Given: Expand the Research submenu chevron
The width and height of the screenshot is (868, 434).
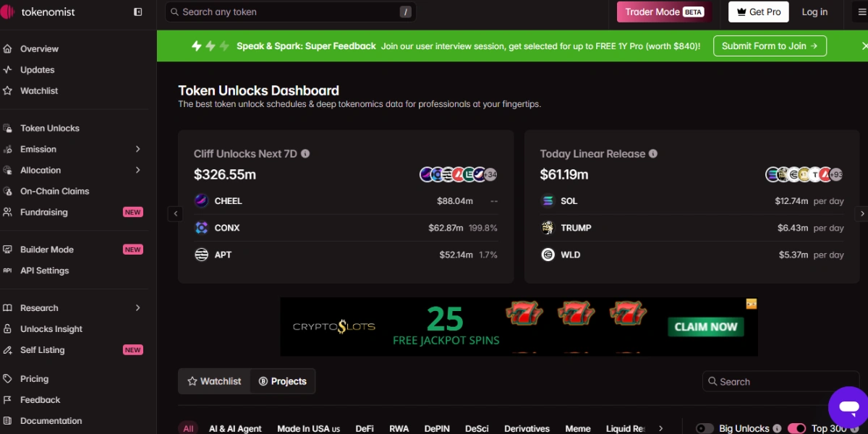Looking at the screenshot, I should point(138,308).
